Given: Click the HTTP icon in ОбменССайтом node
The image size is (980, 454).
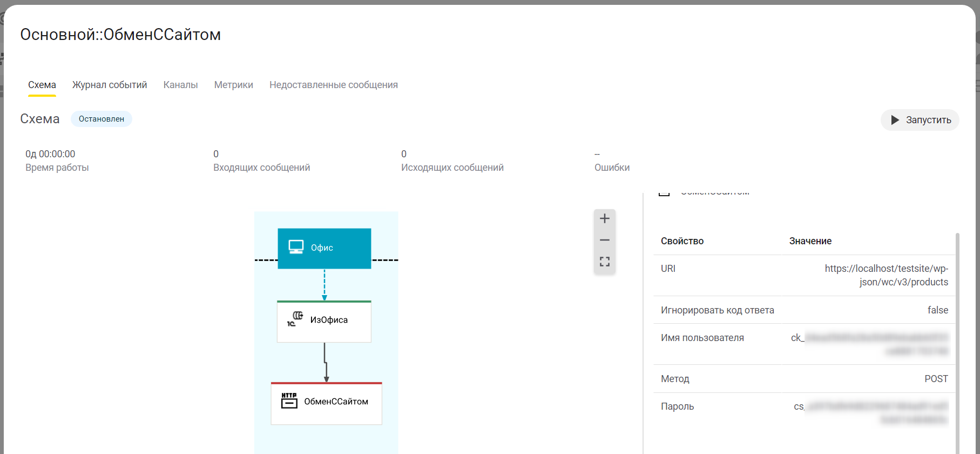Looking at the screenshot, I should pos(289,400).
